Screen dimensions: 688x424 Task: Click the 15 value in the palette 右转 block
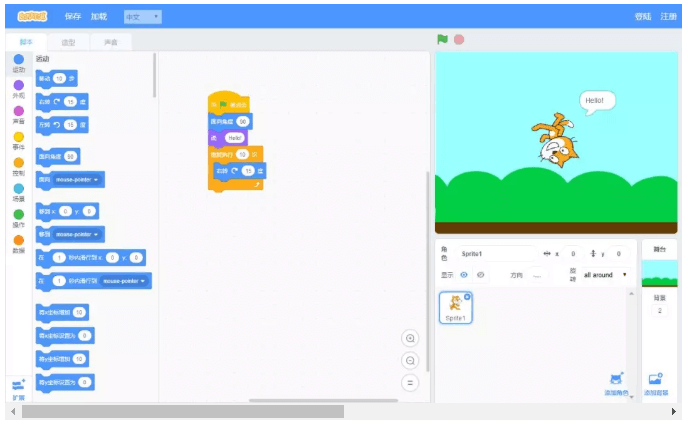[x=70, y=102]
